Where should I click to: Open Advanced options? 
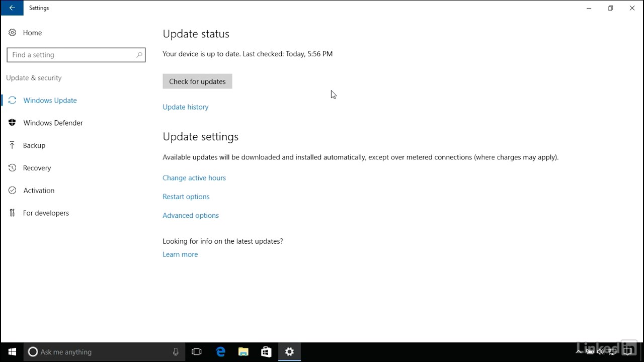coord(191,215)
